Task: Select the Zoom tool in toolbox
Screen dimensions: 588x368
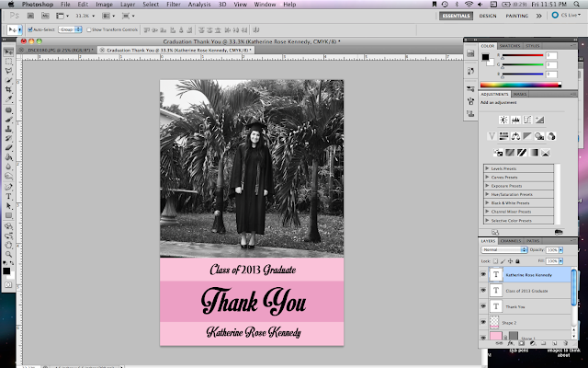Action: tap(8, 255)
